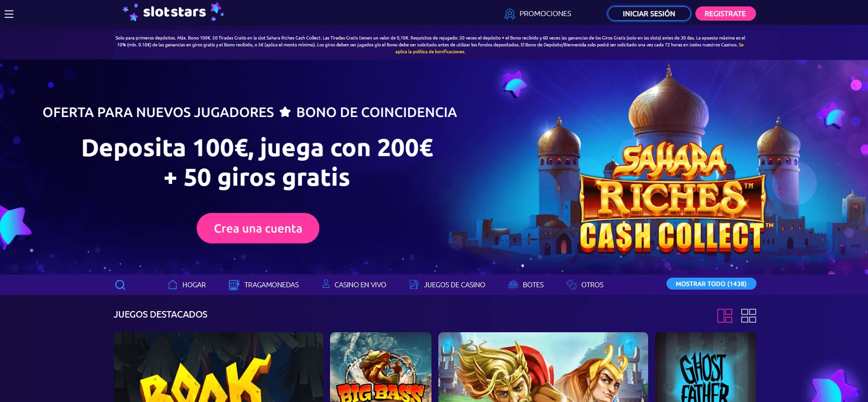Click the Tragamonedas slot machine icon
The height and width of the screenshot is (402, 868).
[234, 285]
